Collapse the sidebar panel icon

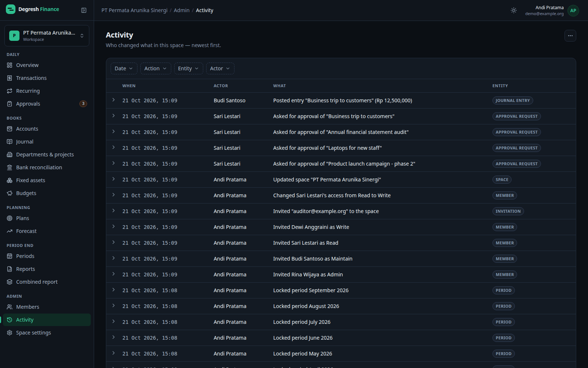point(84,10)
